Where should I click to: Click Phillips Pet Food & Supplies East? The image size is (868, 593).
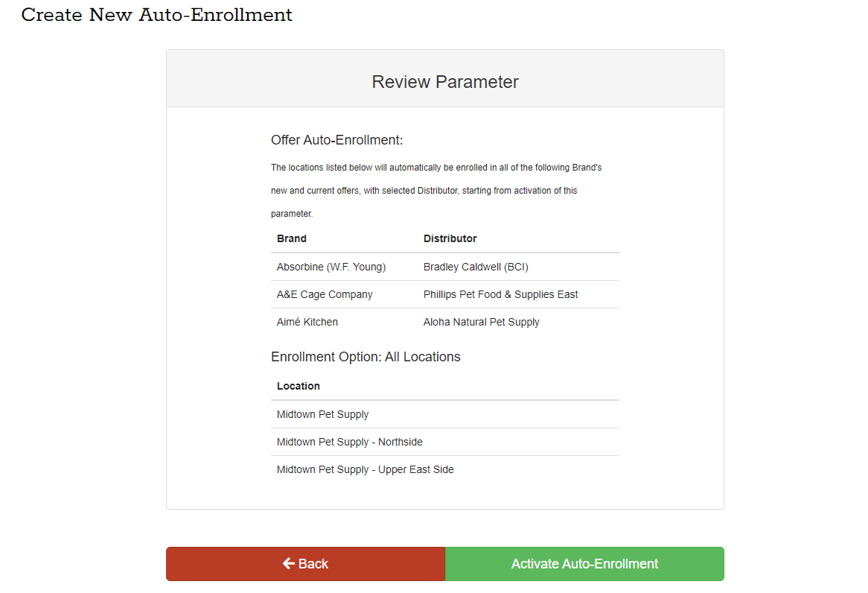point(500,294)
